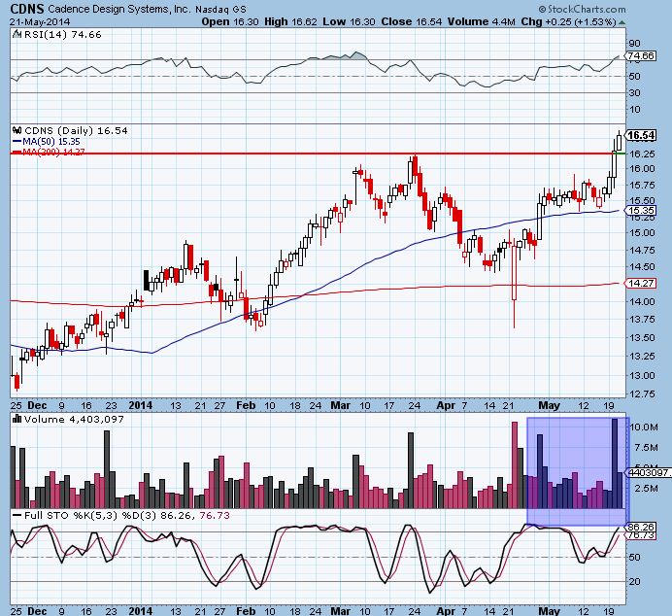The height and width of the screenshot is (616, 672).
Task: Click 13.25 on the price axis
Action: 642,357
